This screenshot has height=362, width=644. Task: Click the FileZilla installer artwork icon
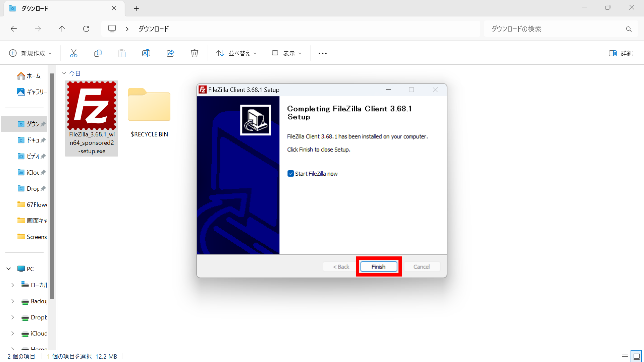255,120
